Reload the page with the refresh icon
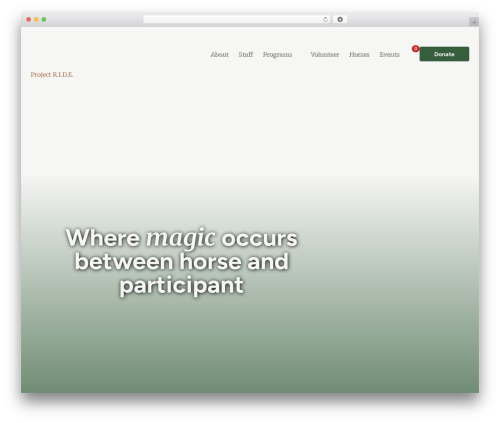The image size is (500, 423). pyautogui.click(x=325, y=19)
